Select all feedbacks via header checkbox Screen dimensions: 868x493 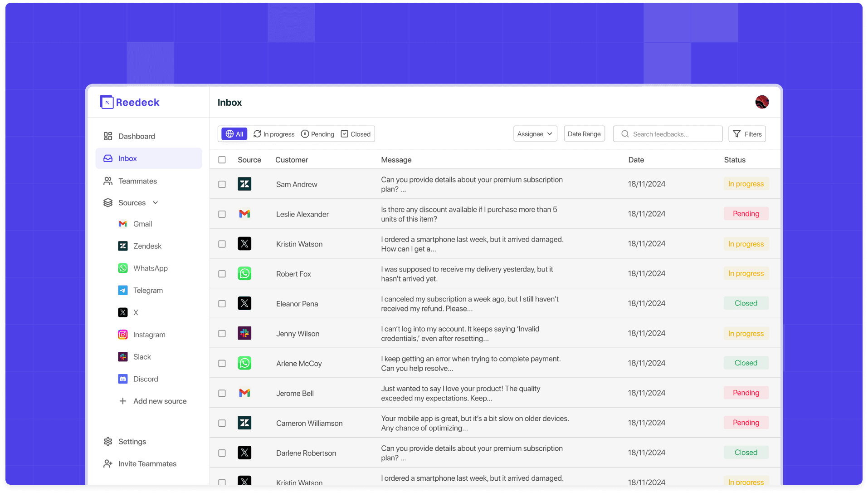coord(222,159)
